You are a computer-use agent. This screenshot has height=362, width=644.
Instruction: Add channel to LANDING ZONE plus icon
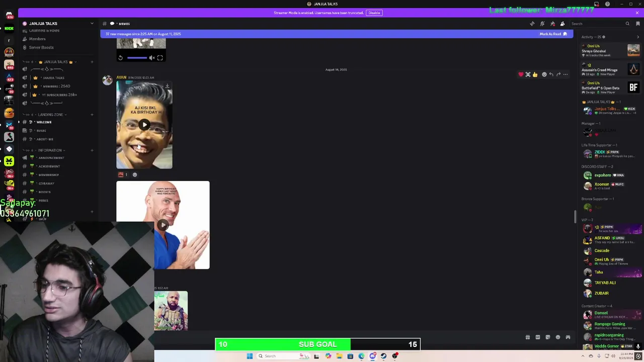pos(92,115)
